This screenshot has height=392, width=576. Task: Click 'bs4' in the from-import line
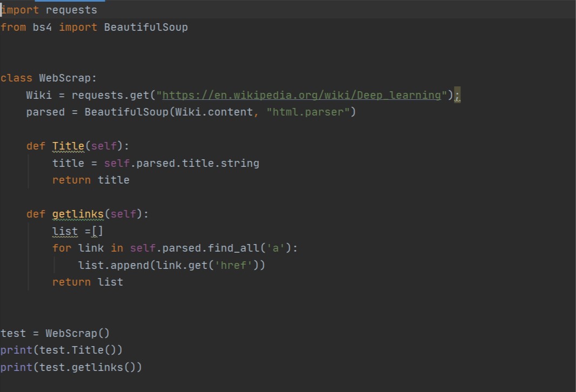42,27
